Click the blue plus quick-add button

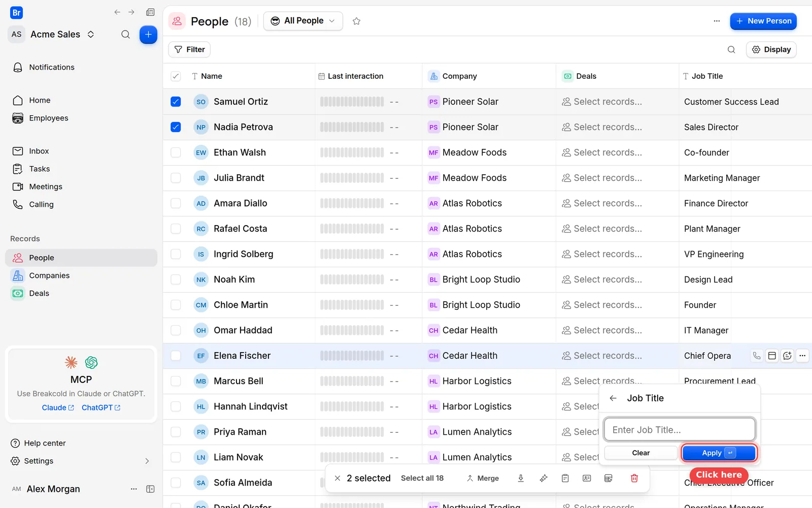click(x=148, y=35)
